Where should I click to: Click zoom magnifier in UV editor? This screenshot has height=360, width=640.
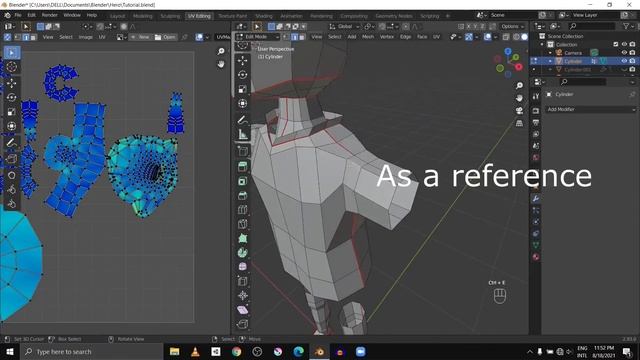click(221, 51)
